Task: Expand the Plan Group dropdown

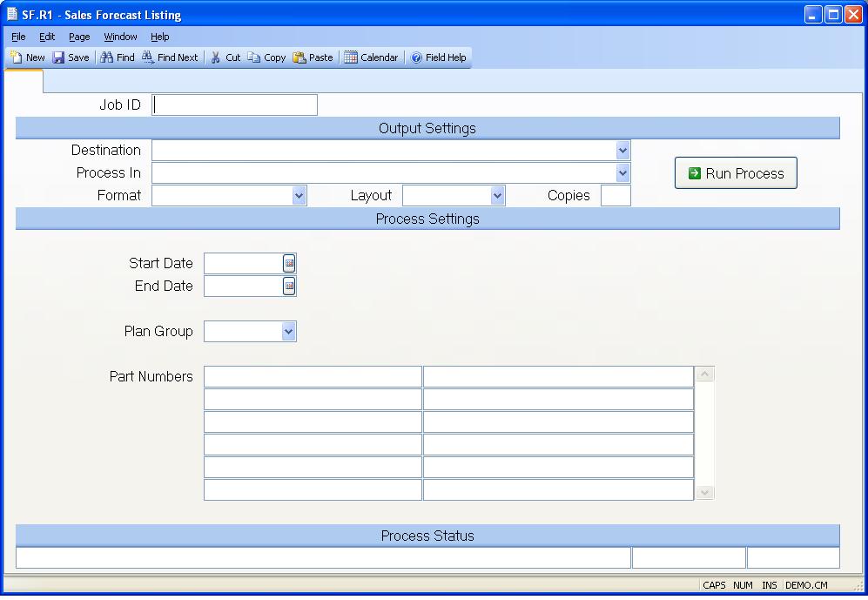Action: 288,332
